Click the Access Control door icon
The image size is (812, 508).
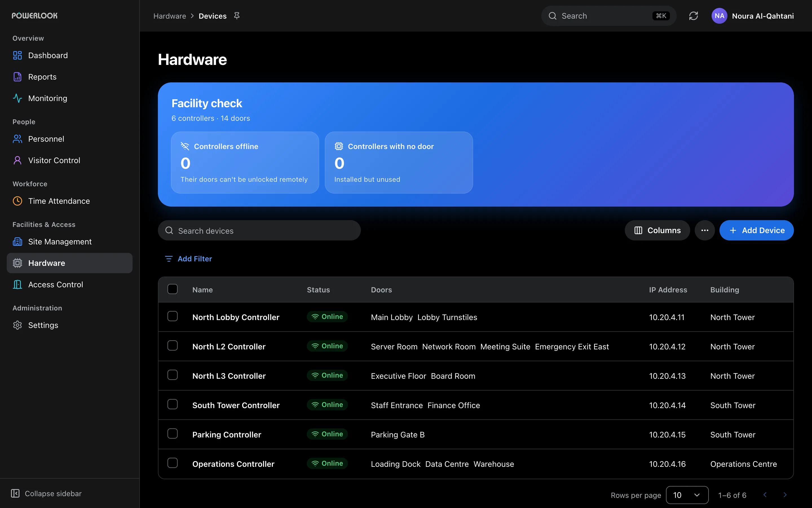point(17,284)
